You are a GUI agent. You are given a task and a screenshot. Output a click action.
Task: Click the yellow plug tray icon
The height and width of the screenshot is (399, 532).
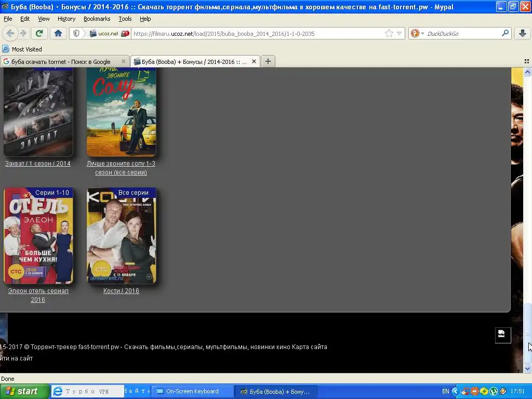click(x=503, y=391)
